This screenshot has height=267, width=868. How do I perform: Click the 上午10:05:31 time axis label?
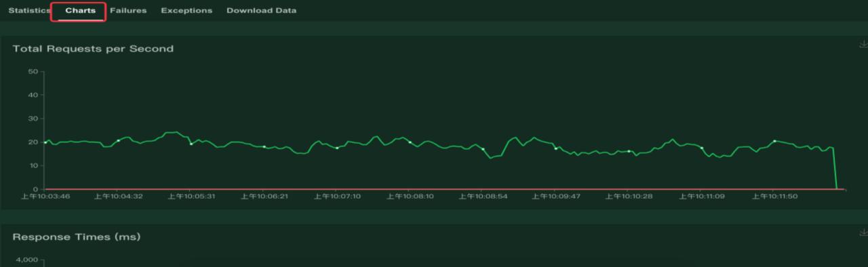[x=191, y=197]
